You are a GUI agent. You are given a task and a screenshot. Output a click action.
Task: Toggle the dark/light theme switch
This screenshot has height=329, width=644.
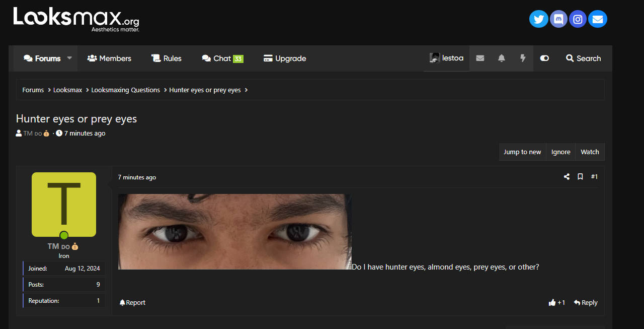pyautogui.click(x=544, y=58)
